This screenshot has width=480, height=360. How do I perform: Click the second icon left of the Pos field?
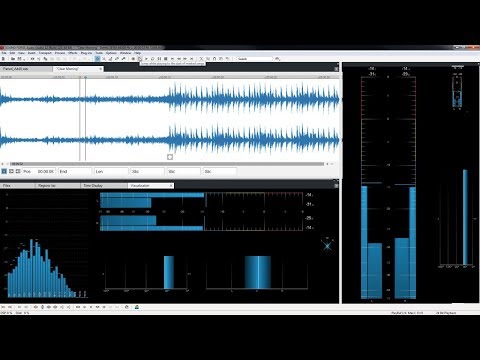[x=11, y=171]
